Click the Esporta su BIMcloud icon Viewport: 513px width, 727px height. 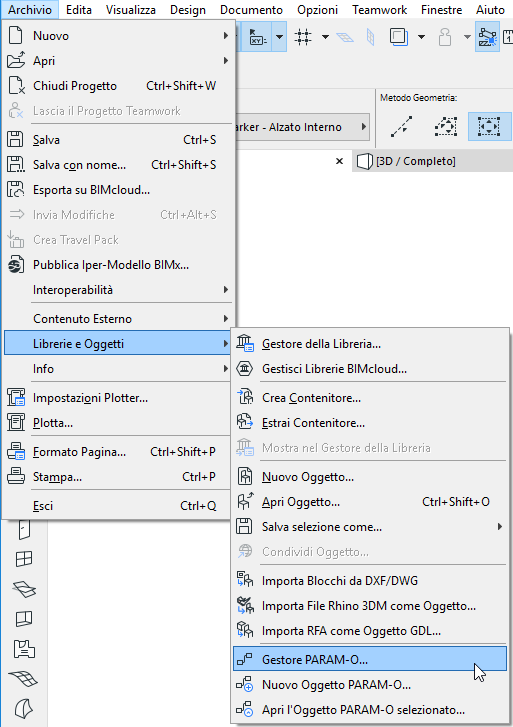pyautogui.click(x=15, y=190)
